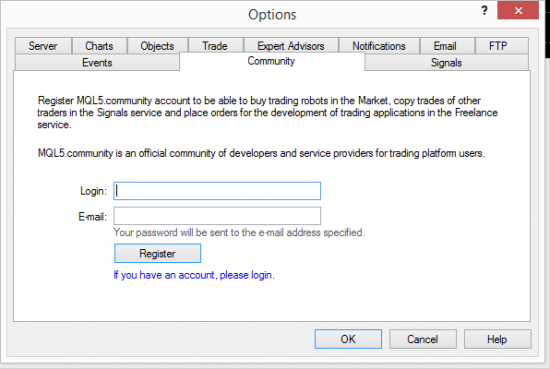Click the 'Login:' field label
The height and width of the screenshot is (369, 550).
tap(93, 191)
